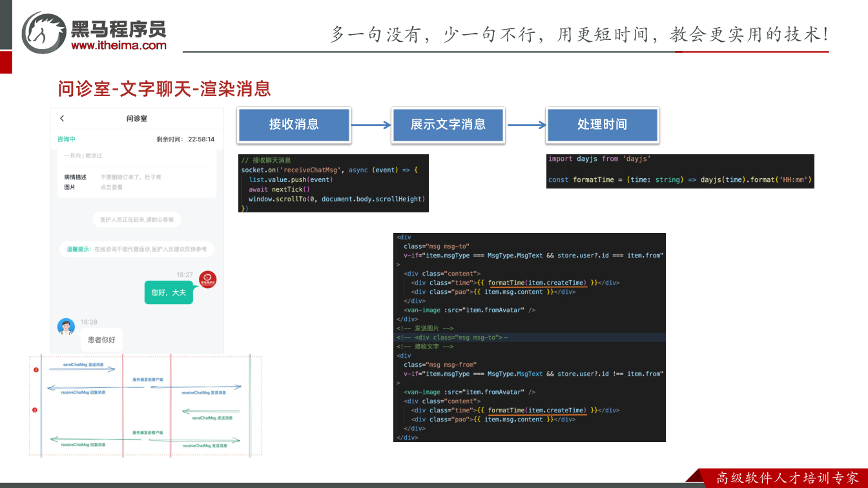Screen dimensions: 868x488
Task: Click the 问诊室 header title in the phone
Action: [137, 119]
